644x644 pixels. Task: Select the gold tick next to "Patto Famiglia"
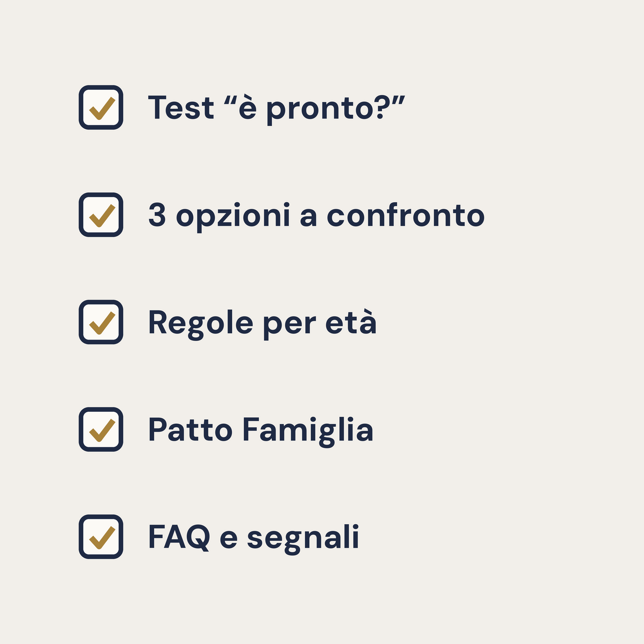pos(102,431)
